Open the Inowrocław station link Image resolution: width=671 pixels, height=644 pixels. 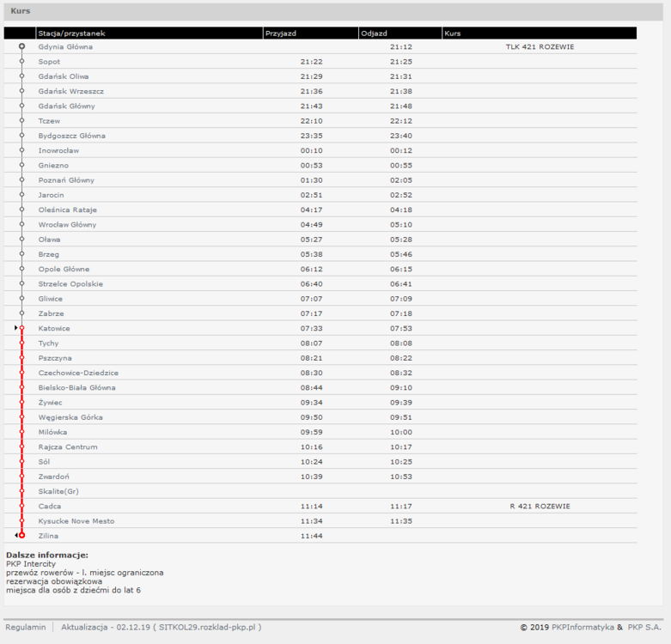tap(58, 150)
